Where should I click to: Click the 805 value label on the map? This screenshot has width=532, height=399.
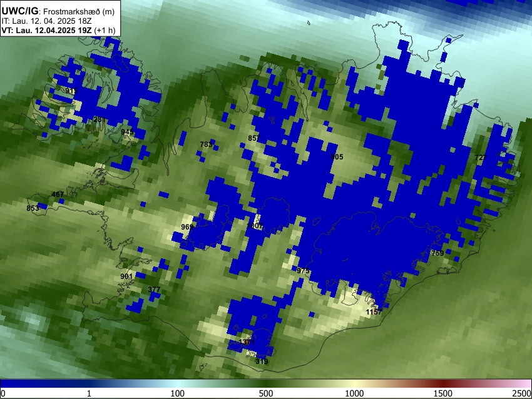(337, 157)
